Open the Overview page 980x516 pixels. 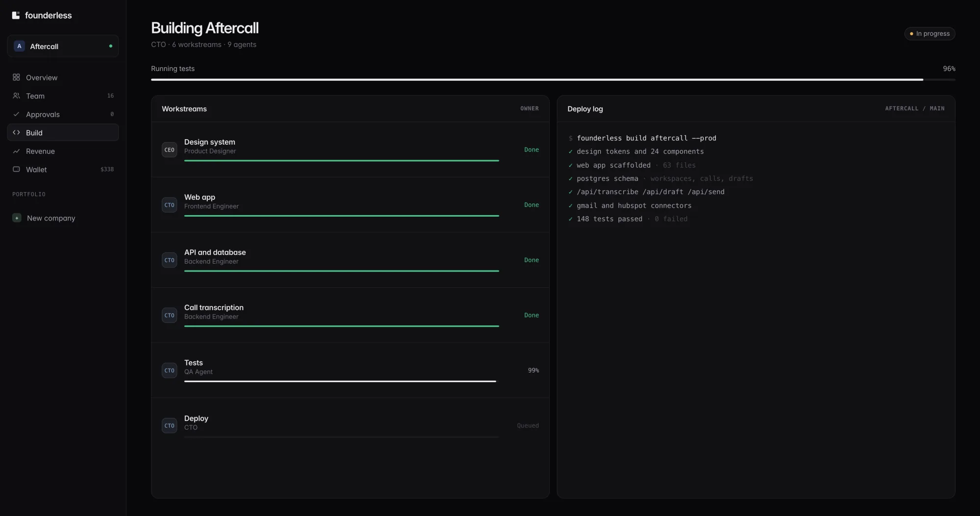pos(63,77)
